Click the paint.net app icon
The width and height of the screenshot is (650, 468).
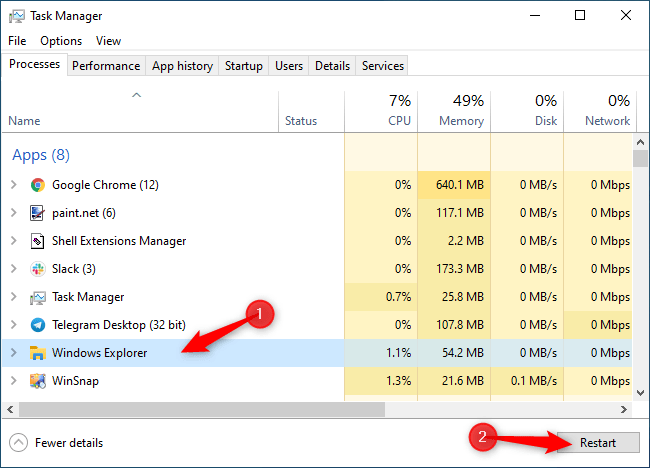point(37,213)
